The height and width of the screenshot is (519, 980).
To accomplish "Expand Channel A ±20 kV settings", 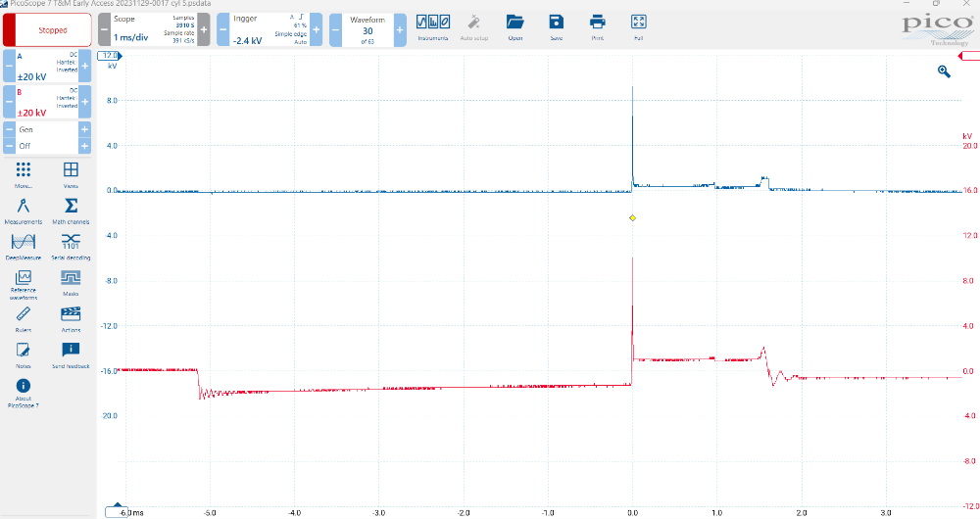I will [x=47, y=70].
